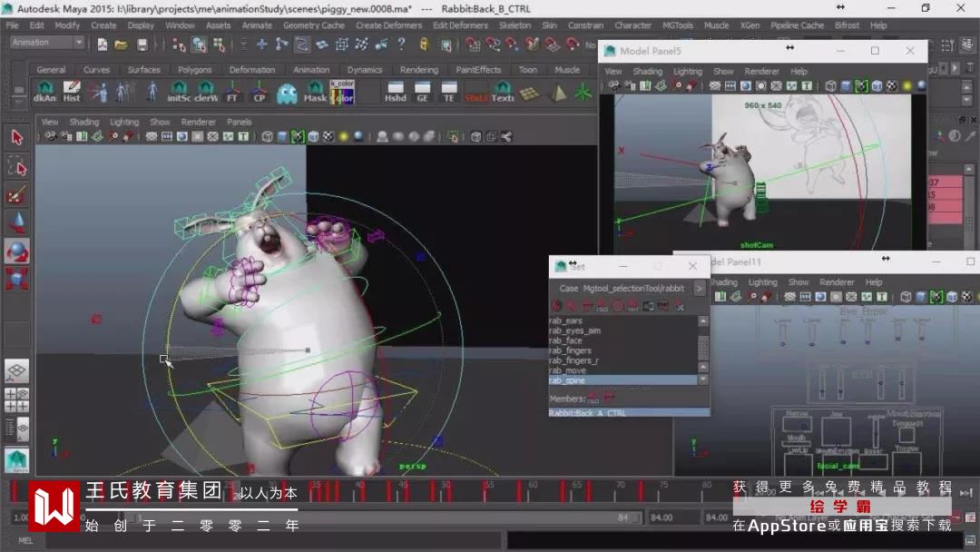Click the dkAn shelf button
980x552 pixels.
[x=45, y=92]
